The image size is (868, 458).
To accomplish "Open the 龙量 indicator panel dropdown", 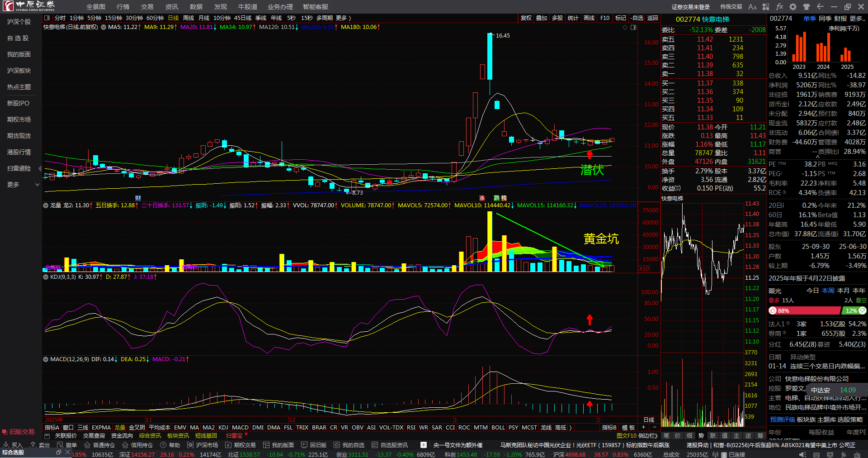I will coord(46,205).
